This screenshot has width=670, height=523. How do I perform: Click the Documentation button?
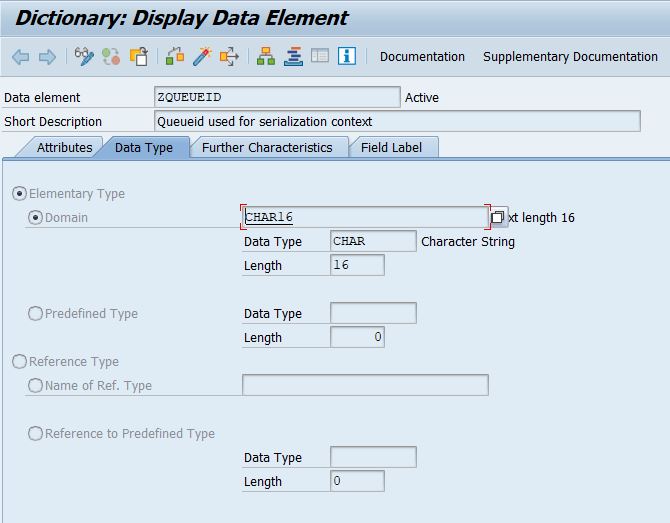[422, 57]
